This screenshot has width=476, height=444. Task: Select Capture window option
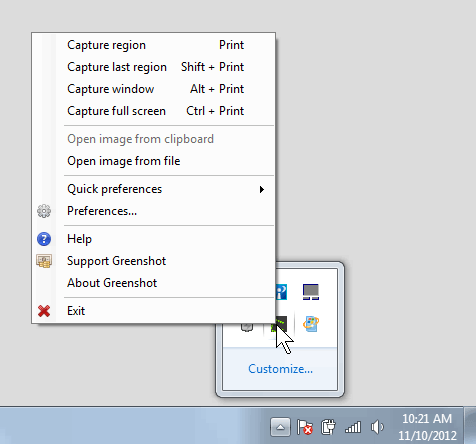pyautogui.click(x=154, y=89)
